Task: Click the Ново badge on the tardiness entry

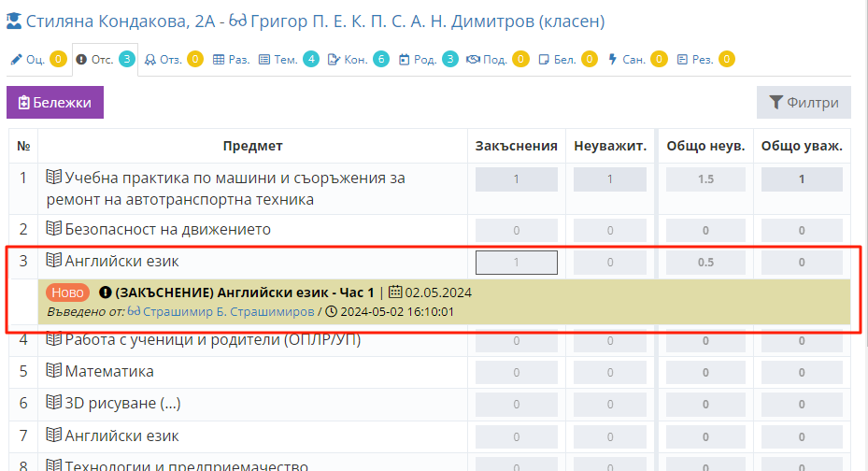Action: [x=67, y=293]
